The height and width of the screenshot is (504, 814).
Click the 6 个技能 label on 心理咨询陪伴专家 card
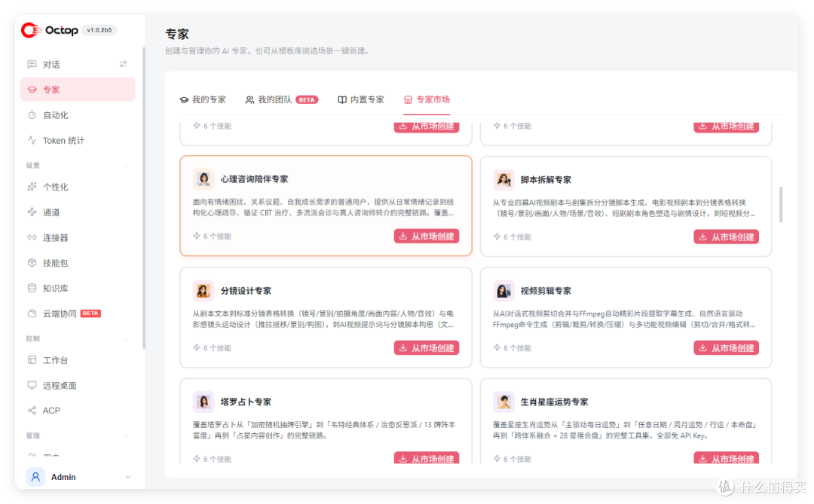point(213,236)
